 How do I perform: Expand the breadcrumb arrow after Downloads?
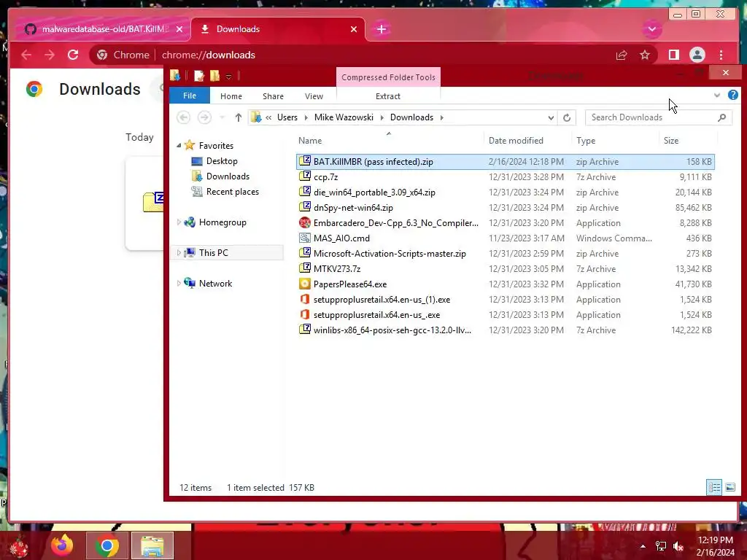click(441, 117)
